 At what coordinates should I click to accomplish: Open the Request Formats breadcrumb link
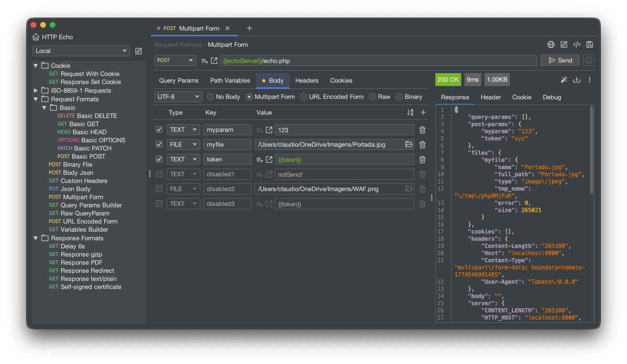click(x=178, y=44)
